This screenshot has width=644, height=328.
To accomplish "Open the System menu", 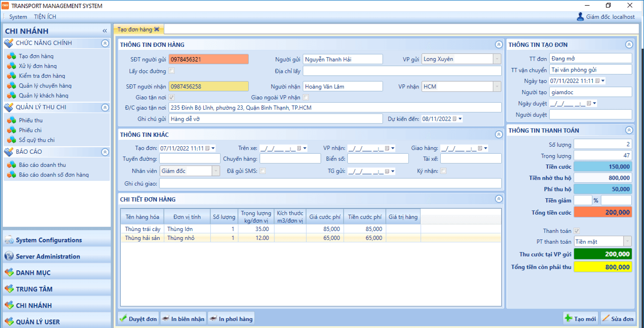I will 18,17.
